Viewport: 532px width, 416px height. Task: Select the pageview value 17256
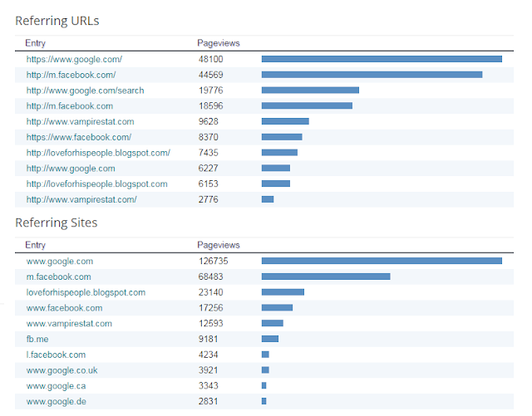click(210, 308)
